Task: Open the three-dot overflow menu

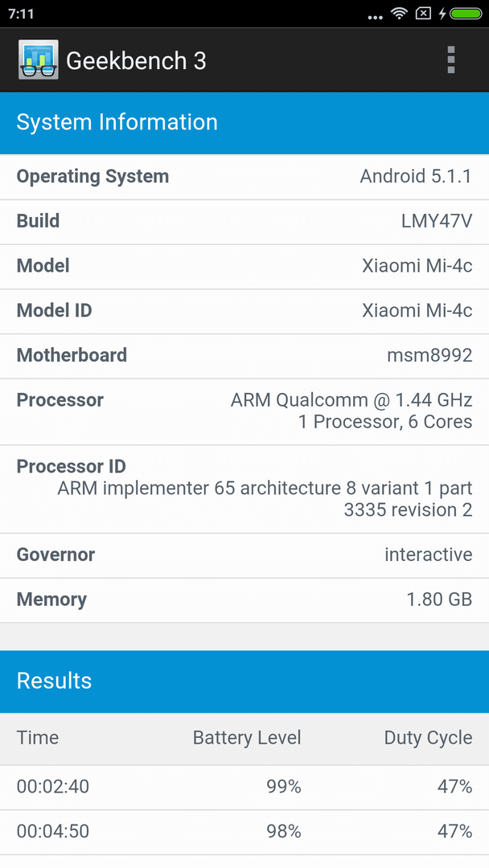Action: click(450, 59)
